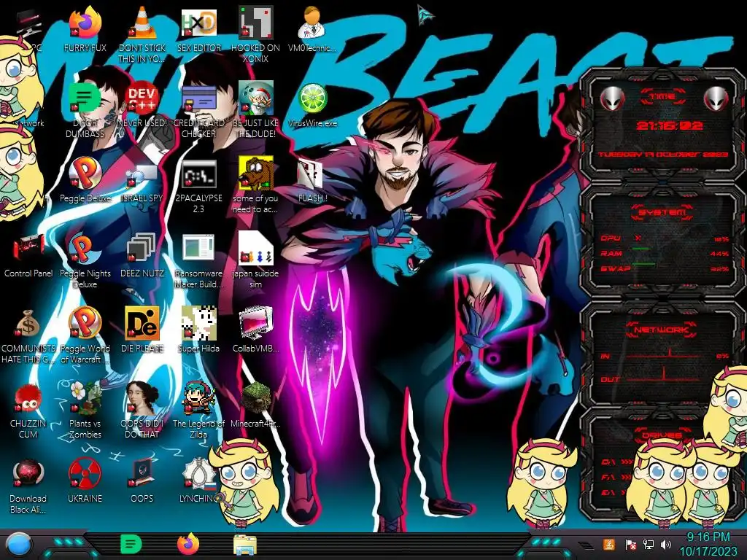Open the FLASH ! desktop shortcut
Image resolution: width=747 pixels, height=560 pixels.
click(x=311, y=174)
